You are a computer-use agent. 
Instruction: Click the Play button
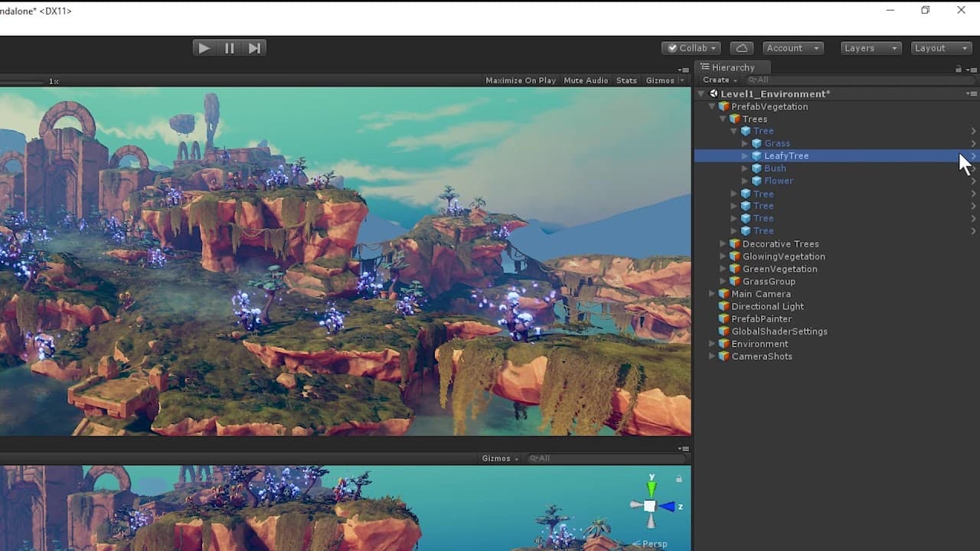[x=204, y=47]
